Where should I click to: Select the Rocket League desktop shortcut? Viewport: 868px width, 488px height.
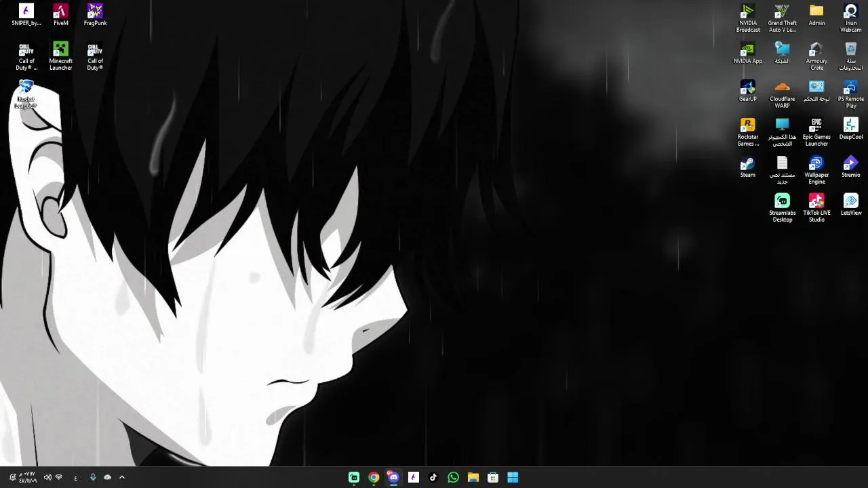26,94
